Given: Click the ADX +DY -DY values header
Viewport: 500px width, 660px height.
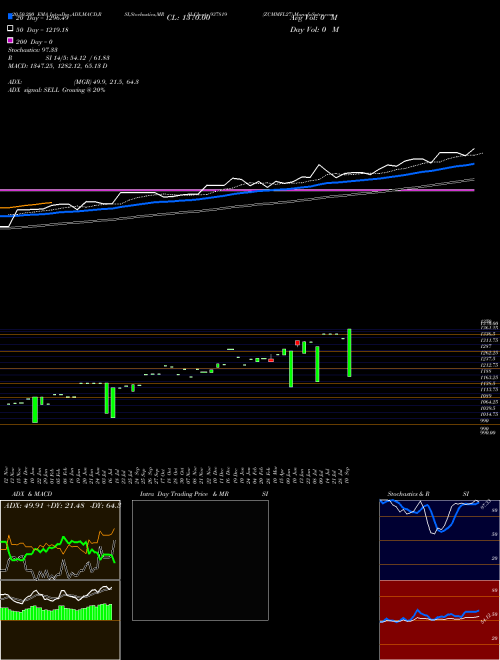Looking at the screenshot, I should click(62, 505).
